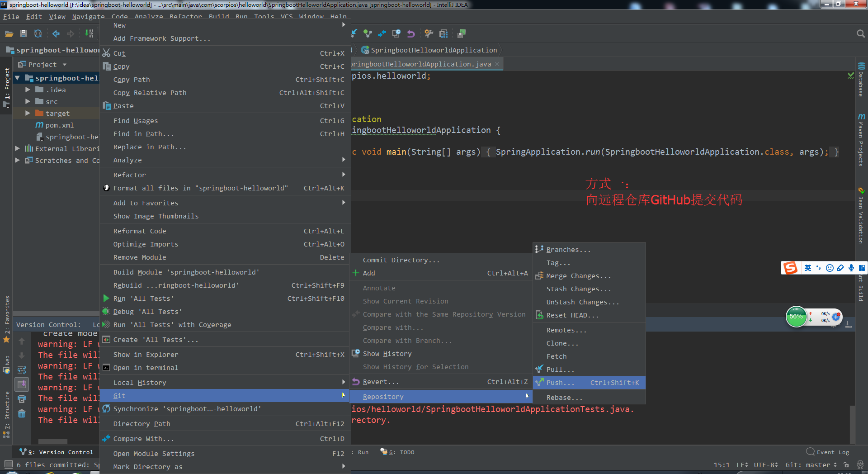The width and height of the screenshot is (868, 474).
Task: Open Local History submenu
Action: (225, 383)
